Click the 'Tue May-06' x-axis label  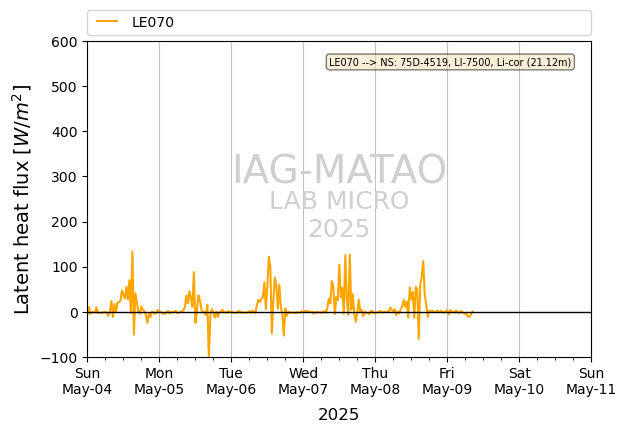231,381
